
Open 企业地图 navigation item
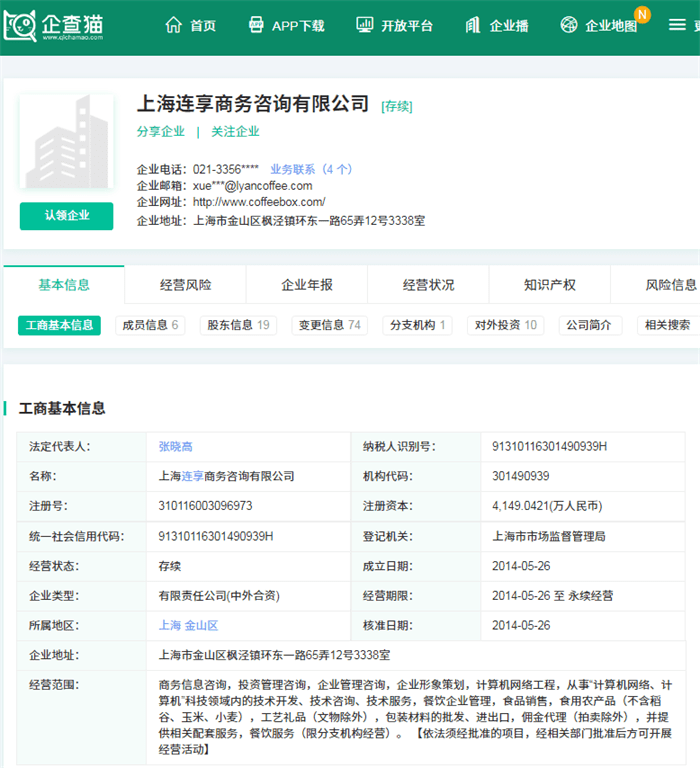[x=611, y=25]
